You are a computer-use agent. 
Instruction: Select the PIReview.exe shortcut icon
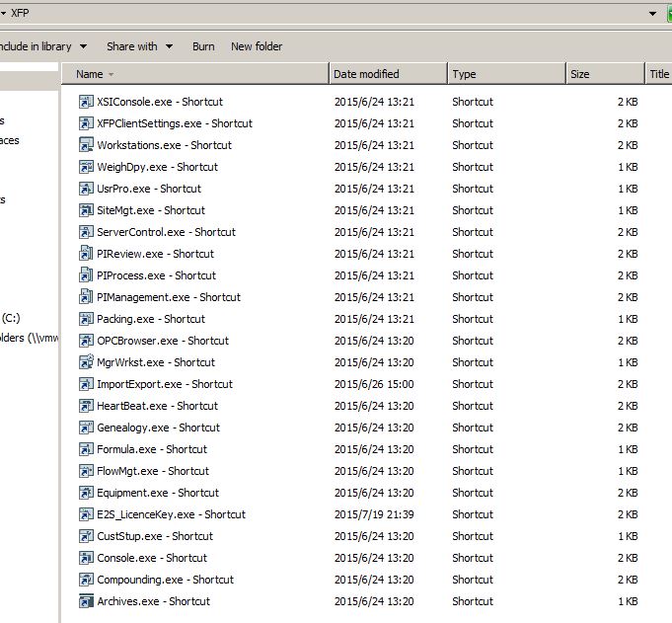tap(86, 254)
